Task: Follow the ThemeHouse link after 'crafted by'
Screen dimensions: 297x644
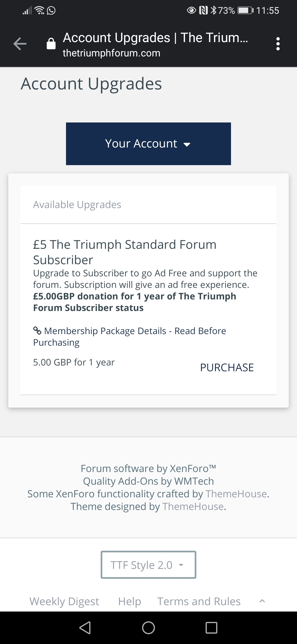Action: [237, 494]
